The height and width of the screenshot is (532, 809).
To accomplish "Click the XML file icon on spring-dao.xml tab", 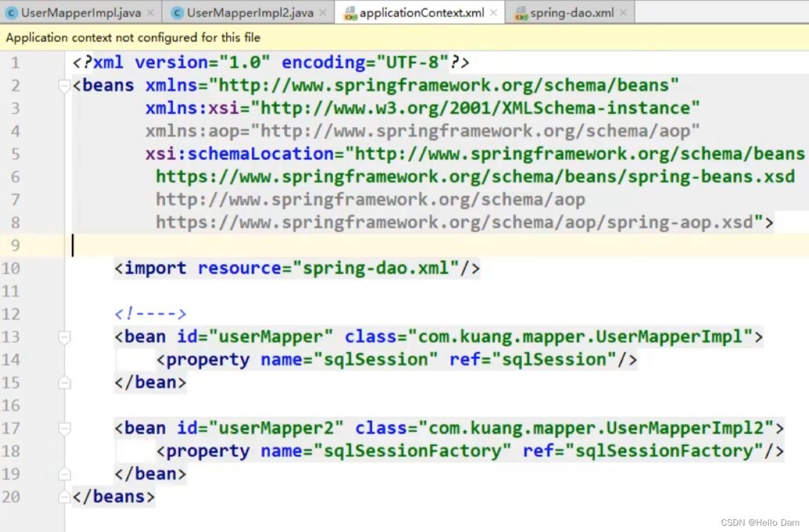I will (x=521, y=13).
